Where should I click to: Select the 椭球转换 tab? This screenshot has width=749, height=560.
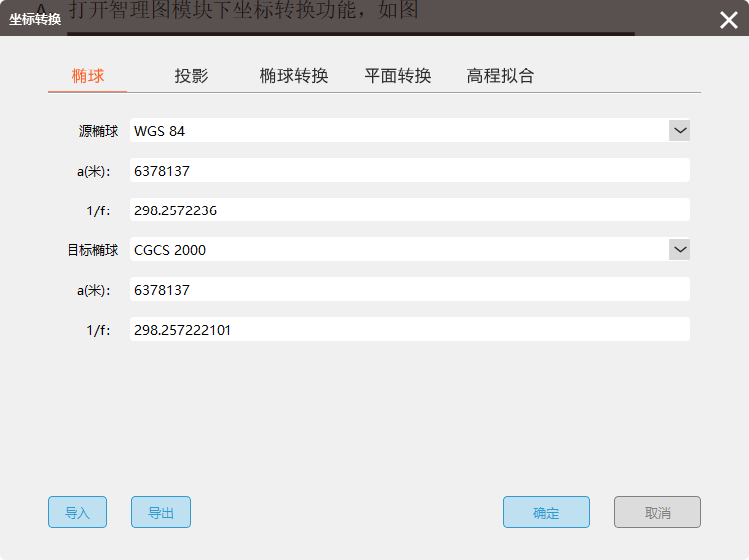[294, 76]
